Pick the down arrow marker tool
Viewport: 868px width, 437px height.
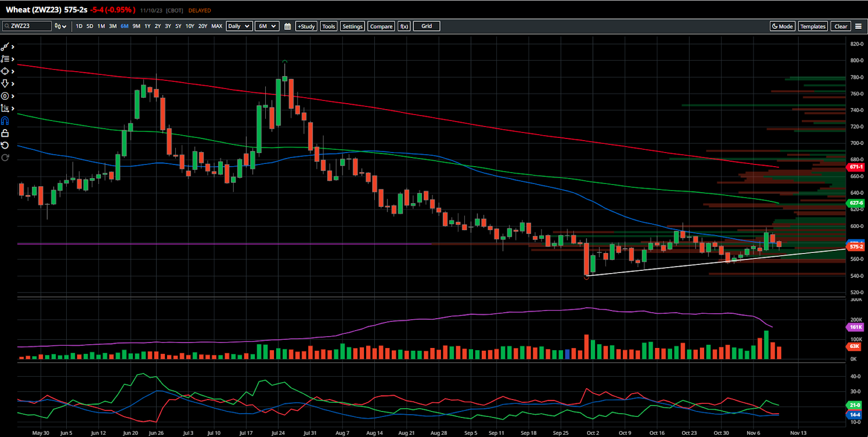(5, 84)
